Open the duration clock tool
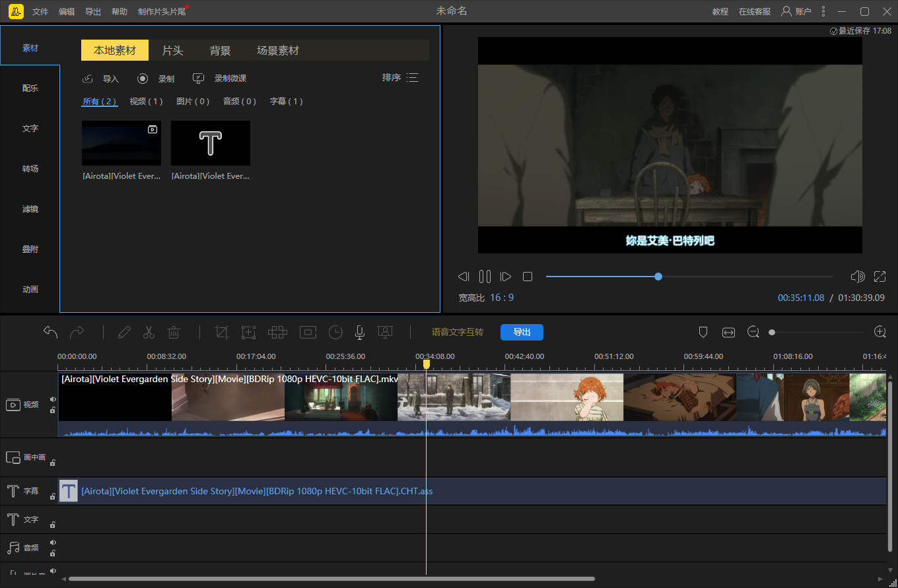Viewport: 898px width, 588px height. click(336, 332)
